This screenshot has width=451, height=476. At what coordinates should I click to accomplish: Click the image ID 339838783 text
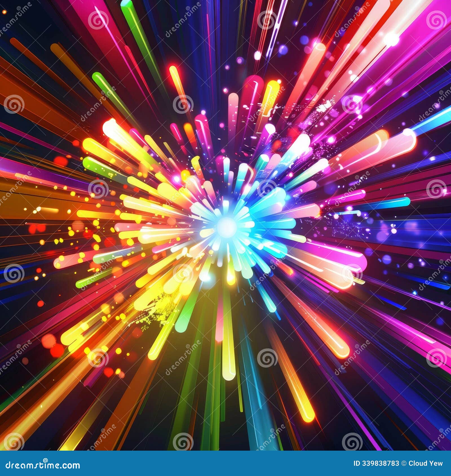click(376, 463)
